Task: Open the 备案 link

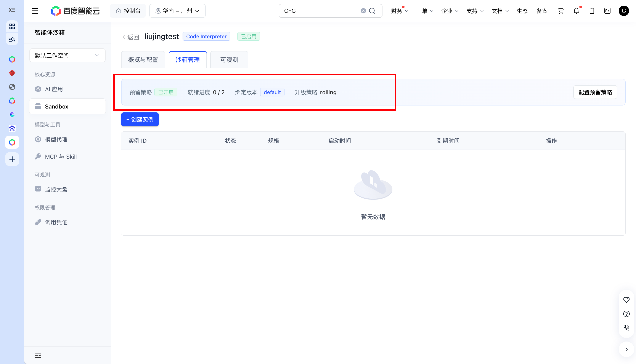Action: point(542,11)
